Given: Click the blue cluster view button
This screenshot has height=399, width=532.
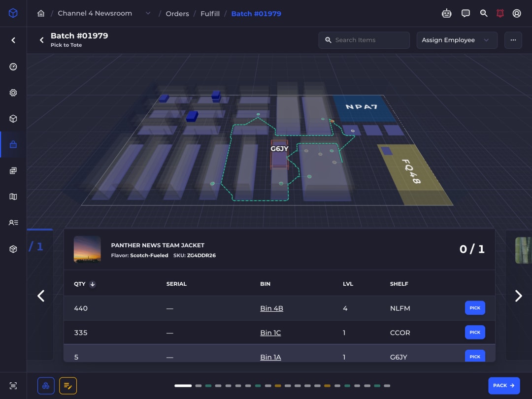Looking at the screenshot, I should click(x=46, y=386).
